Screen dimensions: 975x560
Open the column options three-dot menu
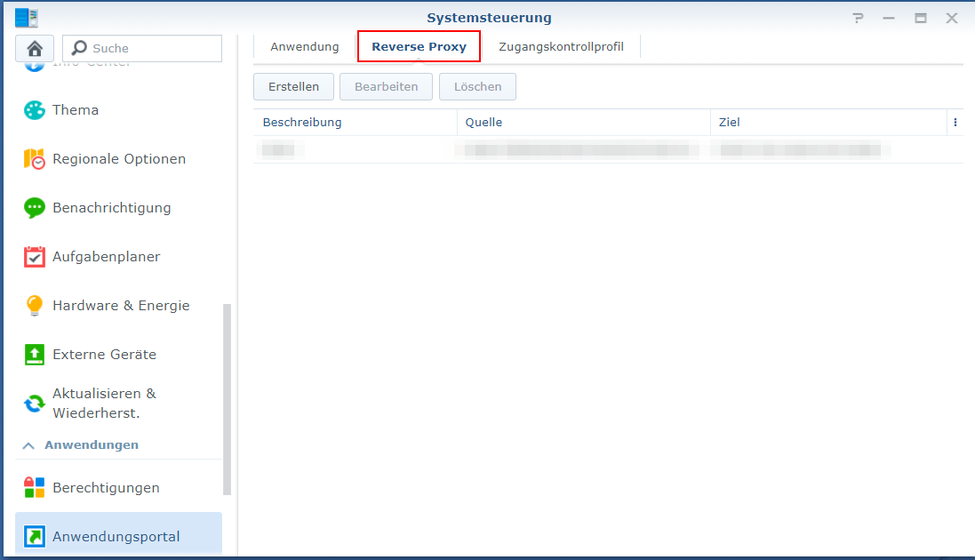tap(955, 122)
